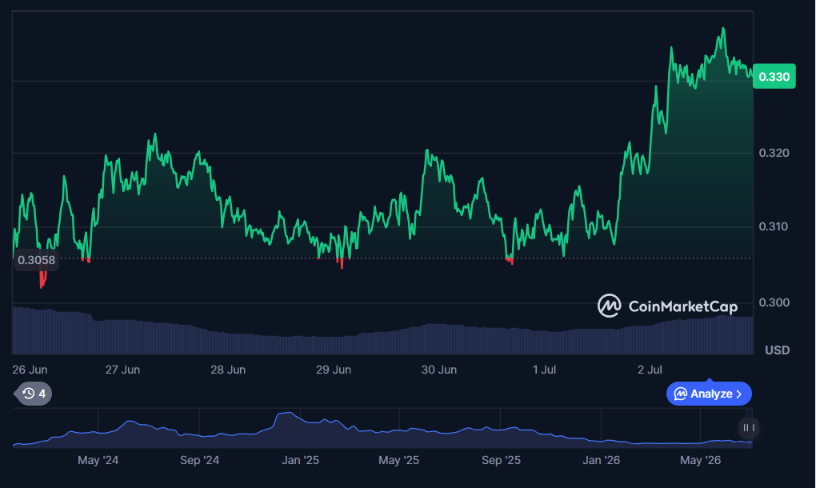Click the chevron arrow on Analyze button
The height and width of the screenshot is (488, 816).
pyautogui.click(x=739, y=394)
